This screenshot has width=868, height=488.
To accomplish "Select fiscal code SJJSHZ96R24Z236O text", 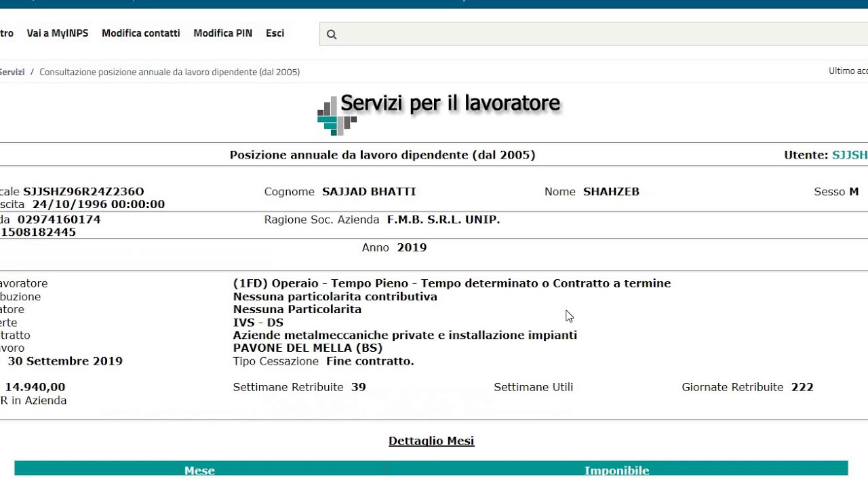I will [x=83, y=192].
